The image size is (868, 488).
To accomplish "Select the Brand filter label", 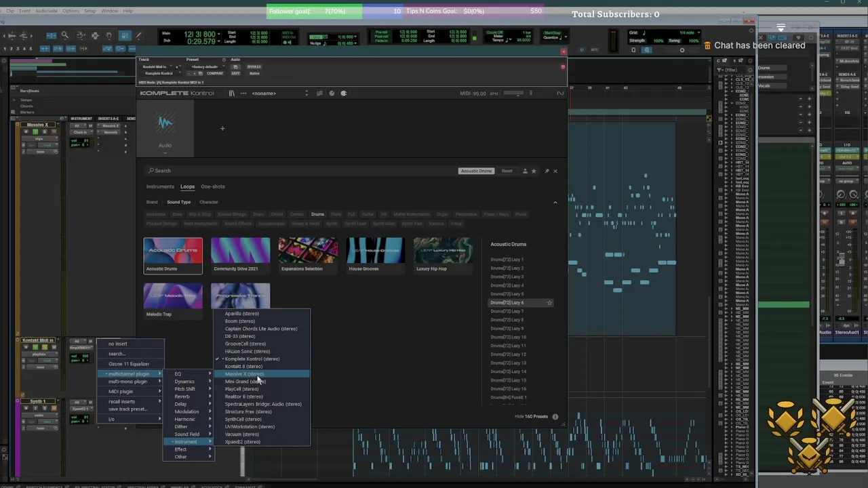I will click(152, 202).
